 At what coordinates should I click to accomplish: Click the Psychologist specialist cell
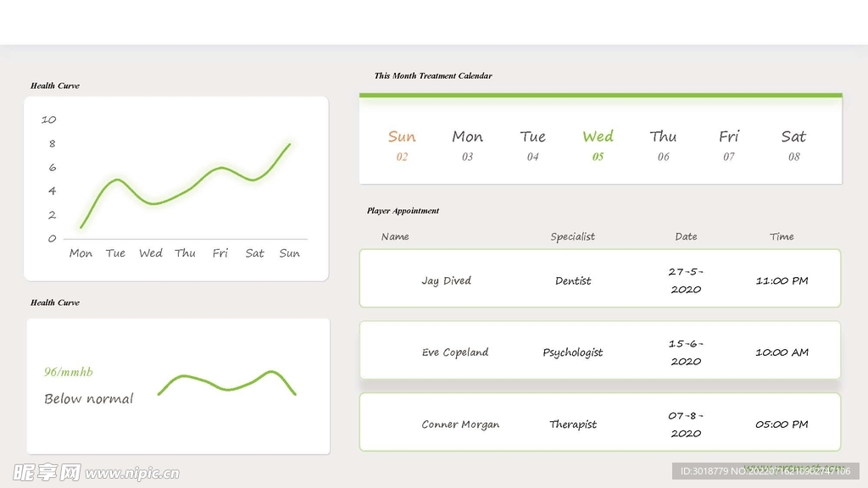point(573,352)
